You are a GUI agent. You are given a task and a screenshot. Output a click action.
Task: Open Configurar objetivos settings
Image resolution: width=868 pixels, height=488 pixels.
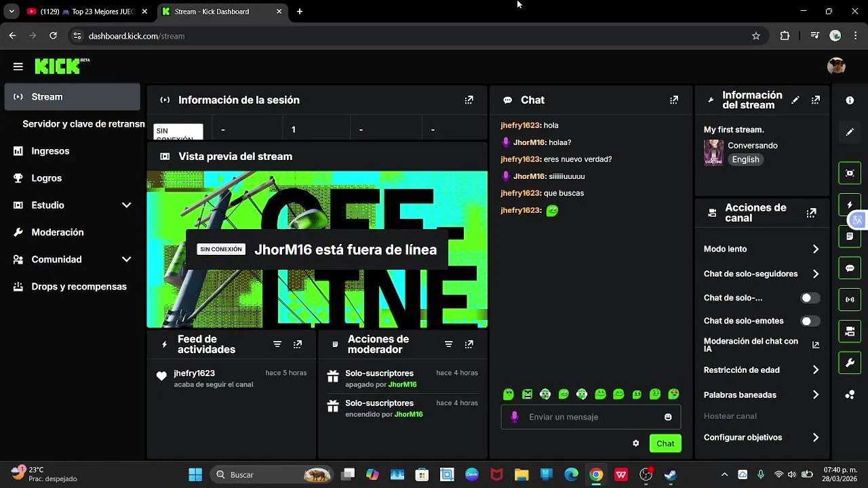[x=762, y=438]
